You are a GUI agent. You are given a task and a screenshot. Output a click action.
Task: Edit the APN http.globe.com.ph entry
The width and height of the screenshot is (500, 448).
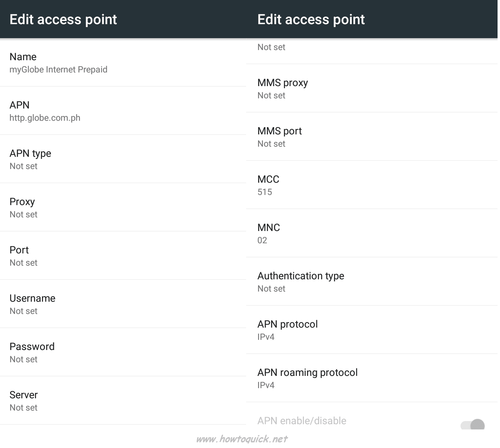(x=123, y=111)
